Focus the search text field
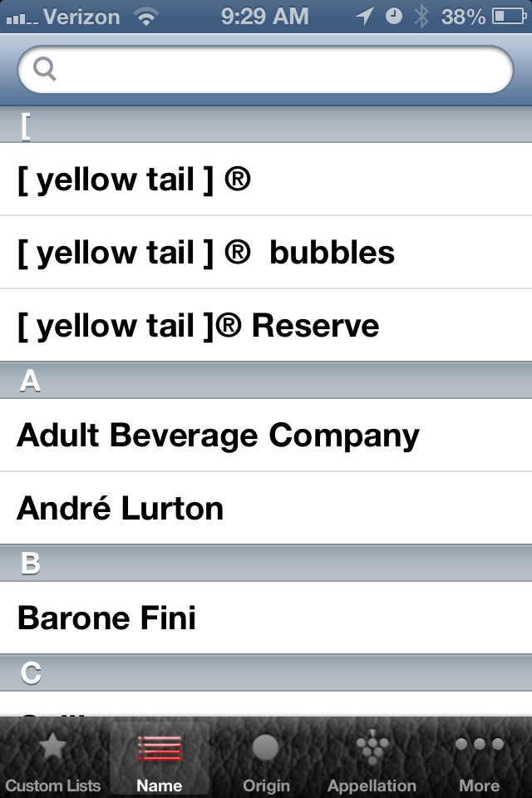 266,69
